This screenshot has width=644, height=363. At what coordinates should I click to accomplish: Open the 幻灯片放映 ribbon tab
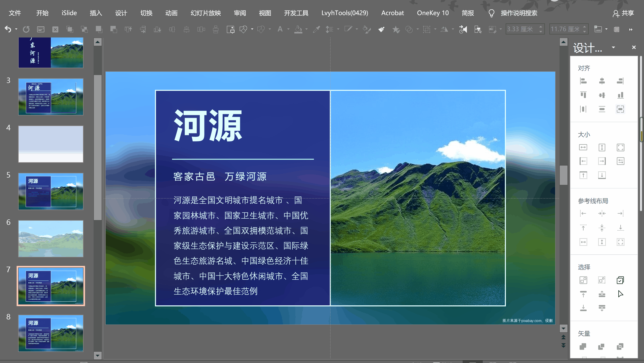pos(206,13)
